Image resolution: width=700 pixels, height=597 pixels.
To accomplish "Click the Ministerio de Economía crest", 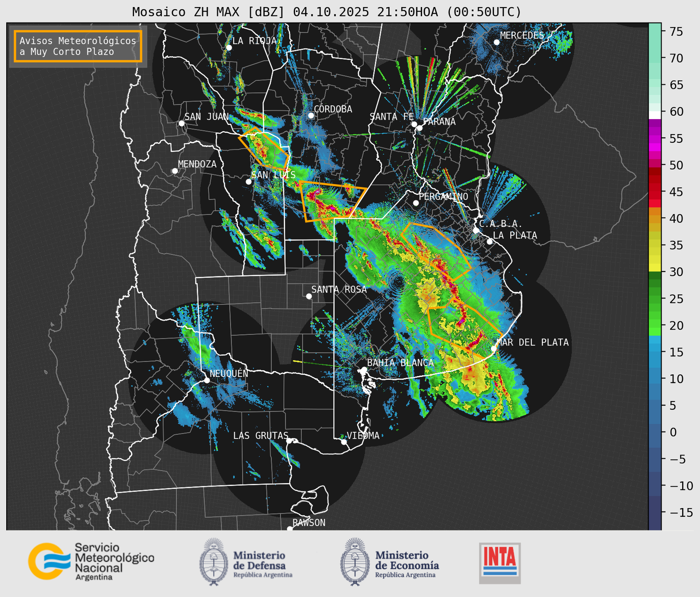I will point(355,562).
